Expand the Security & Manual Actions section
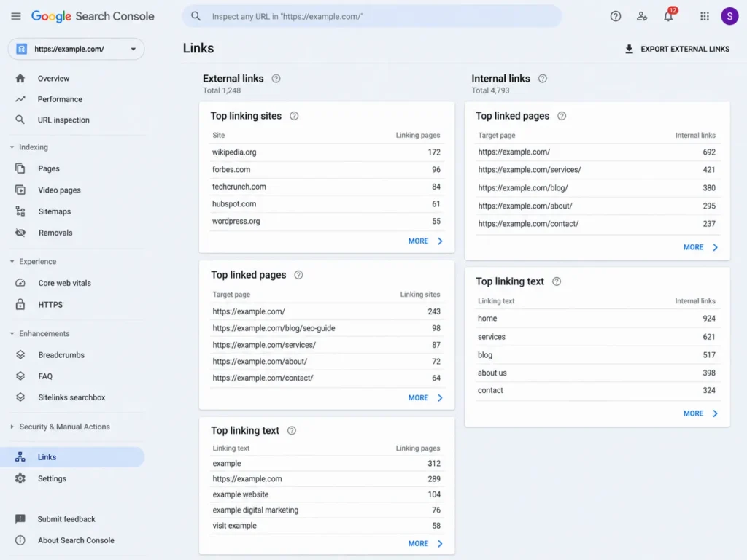The image size is (747, 560). tap(12, 427)
